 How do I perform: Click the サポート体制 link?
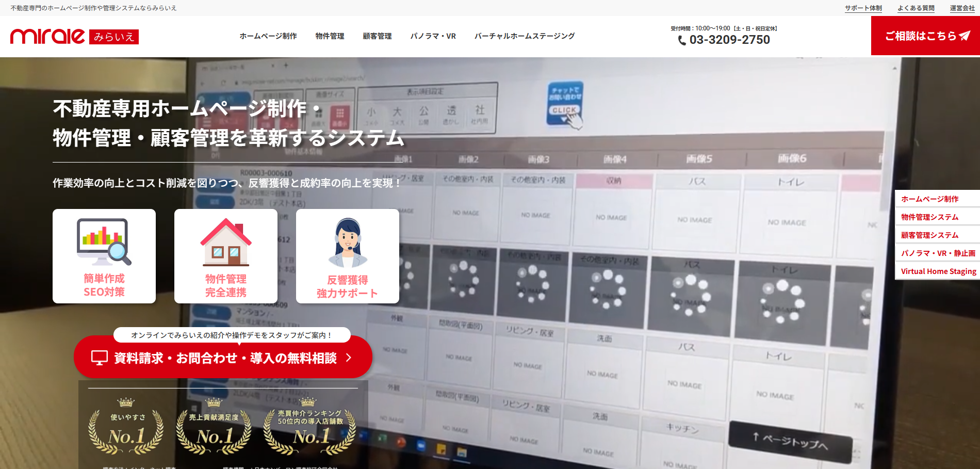click(x=863, y=8)
